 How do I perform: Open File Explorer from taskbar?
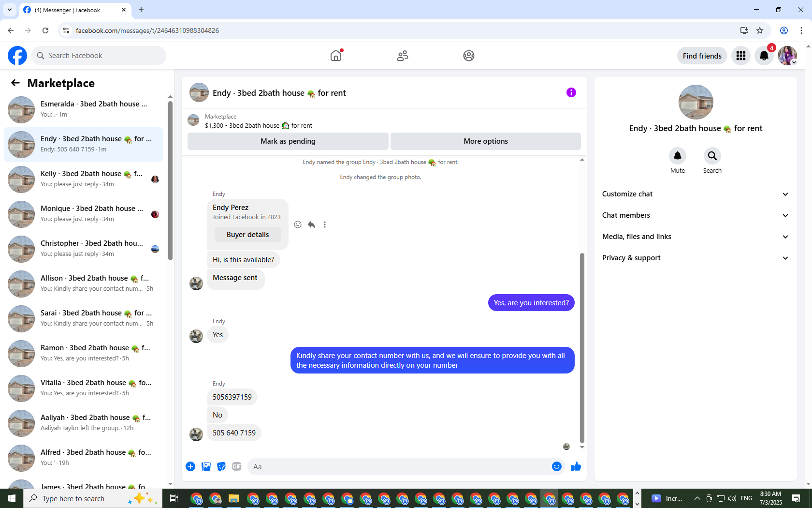[x=234, y=498]
